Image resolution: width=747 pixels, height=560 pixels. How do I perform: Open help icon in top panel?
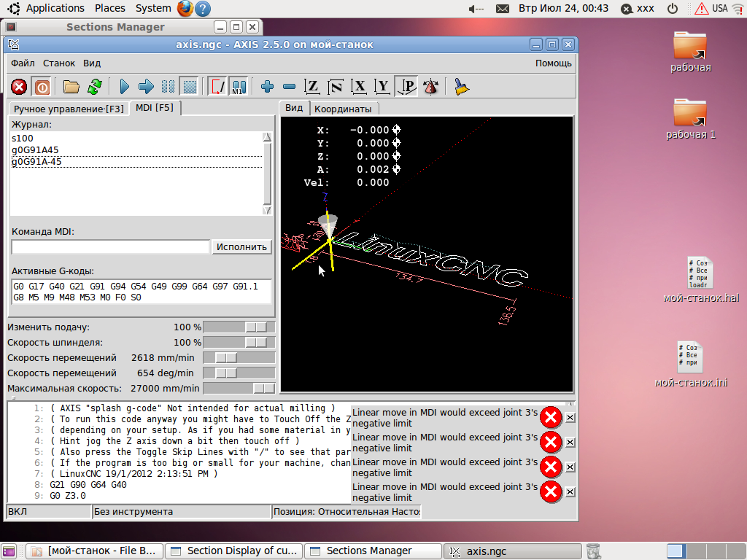click(x=204, y=9)
